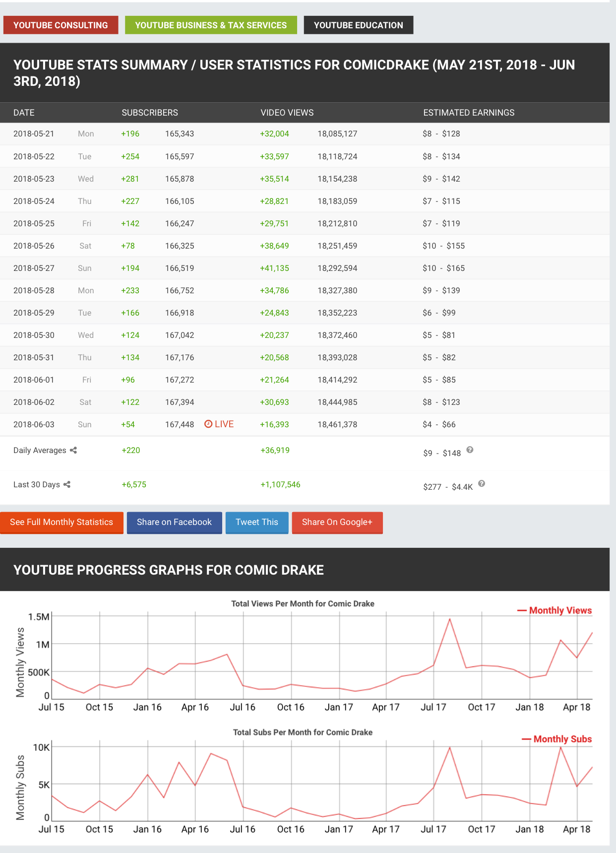Screen dimensions: 616x853
Task: Click the Daily Averages label
Action: pyautogui.click(x=40, y=450)
